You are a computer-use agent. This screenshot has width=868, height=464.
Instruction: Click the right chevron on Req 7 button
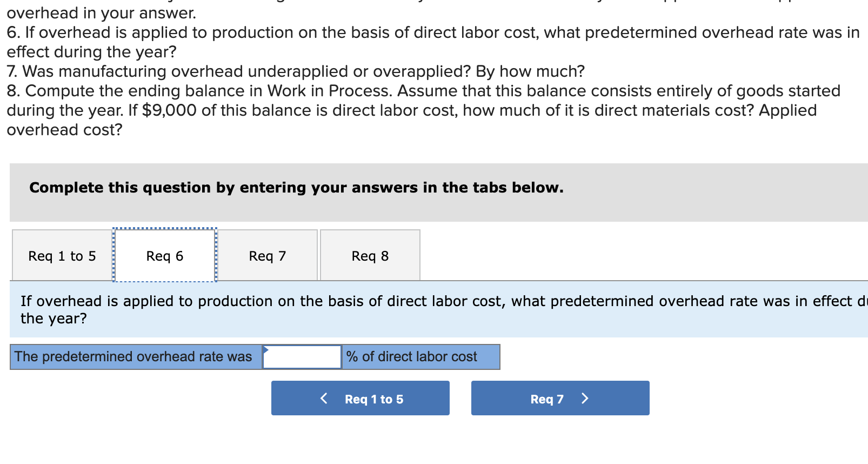pyautogui.click(x=585, y=398)
